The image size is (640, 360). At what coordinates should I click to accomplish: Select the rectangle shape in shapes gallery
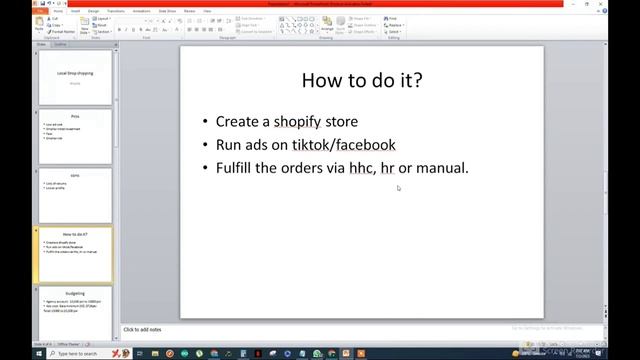coord(300,19)
